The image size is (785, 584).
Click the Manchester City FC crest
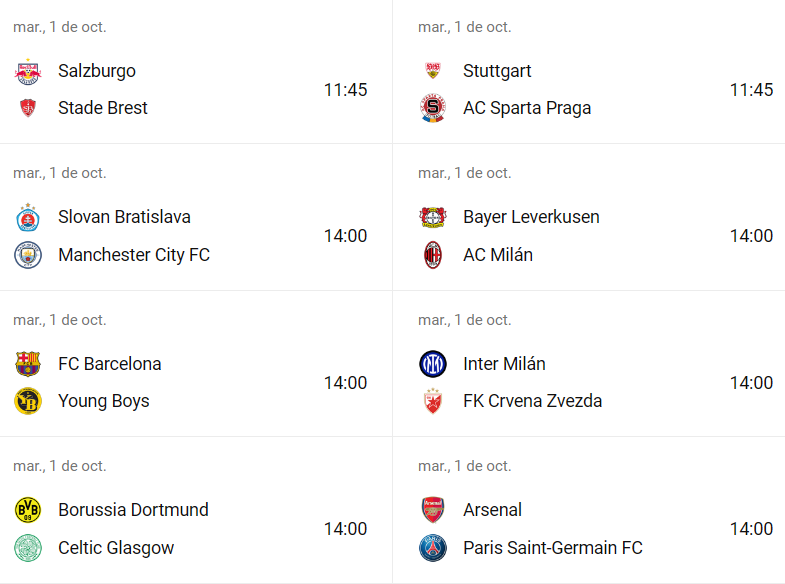28,255
